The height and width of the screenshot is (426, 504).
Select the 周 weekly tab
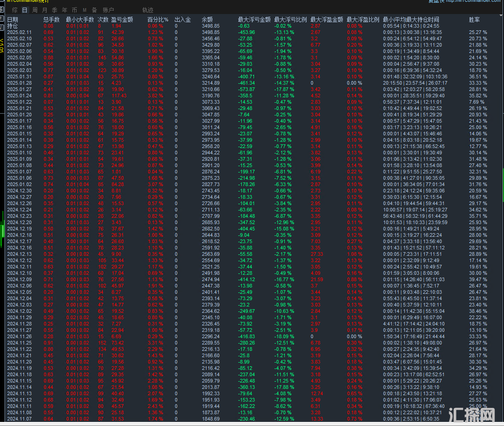pyautogui.click(x=35, y=10)
